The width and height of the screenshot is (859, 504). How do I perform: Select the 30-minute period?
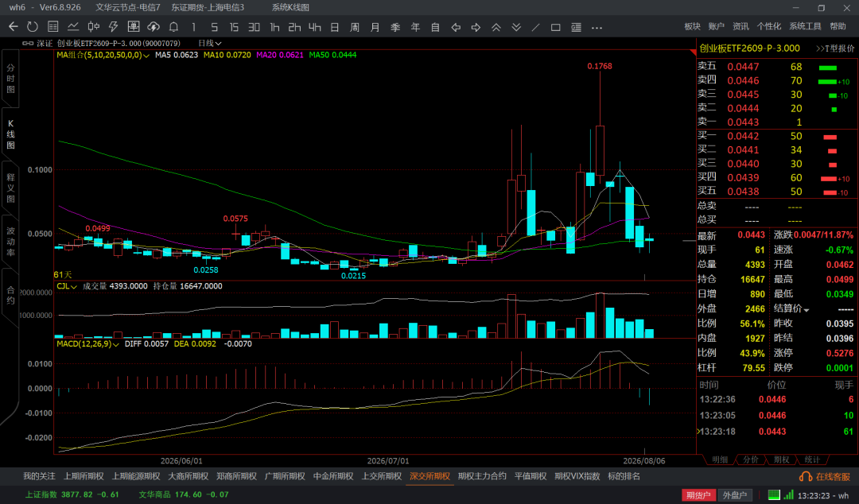click(x=255, y=27)
